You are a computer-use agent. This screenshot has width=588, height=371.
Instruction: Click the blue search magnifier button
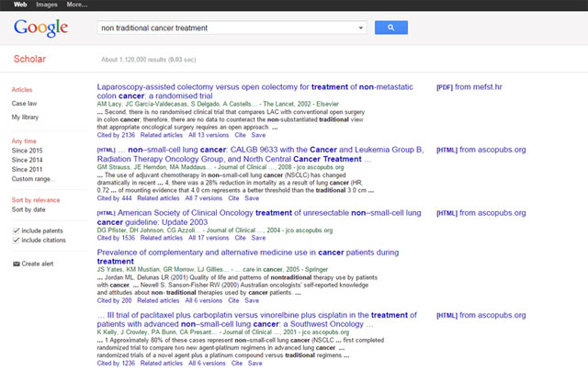coord(390,28)
